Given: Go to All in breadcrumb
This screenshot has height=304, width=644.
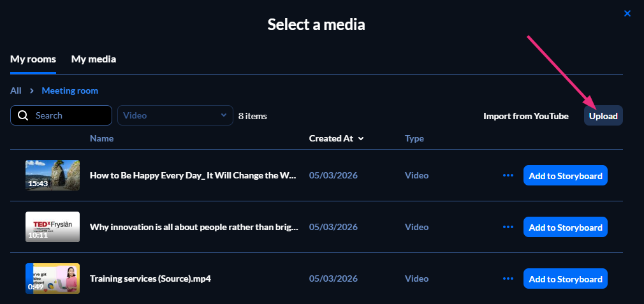Looking at the screenshot, I should 16,91.
